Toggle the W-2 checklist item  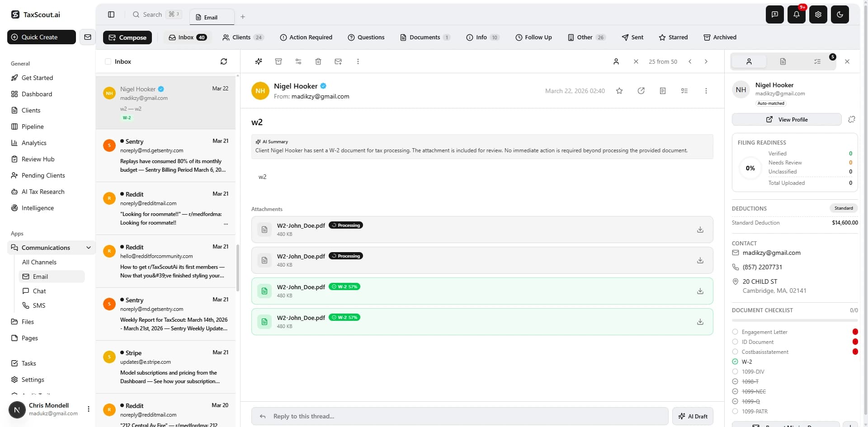click(735, 361)
